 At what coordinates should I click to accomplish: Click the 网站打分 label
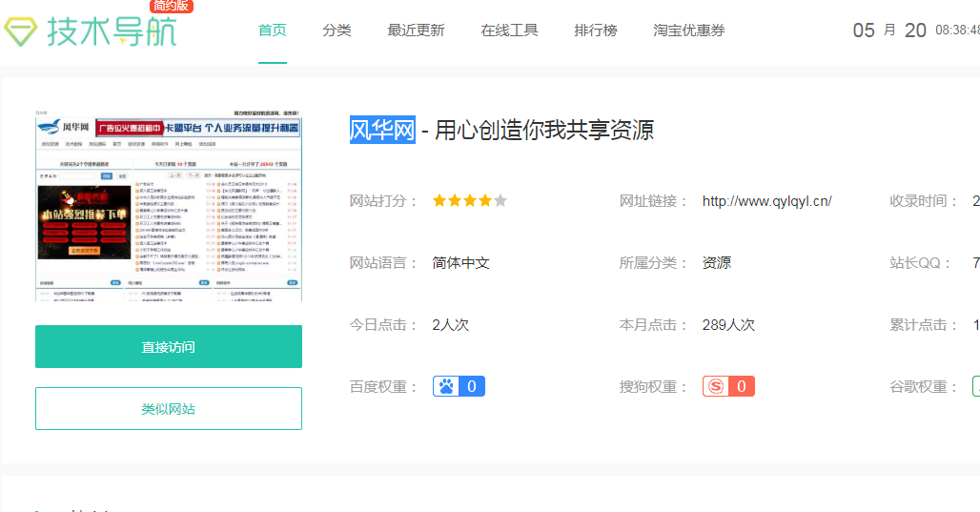[x=383, y=200]
